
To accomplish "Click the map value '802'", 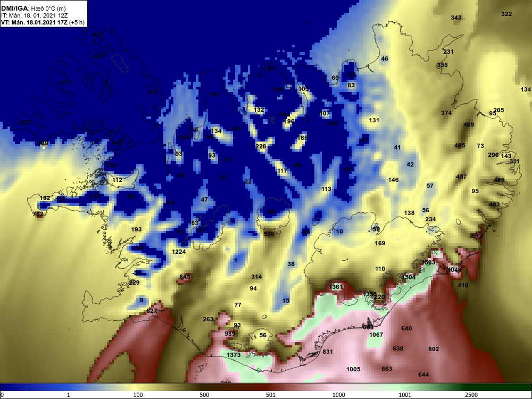I will click(x=434, y=349).
